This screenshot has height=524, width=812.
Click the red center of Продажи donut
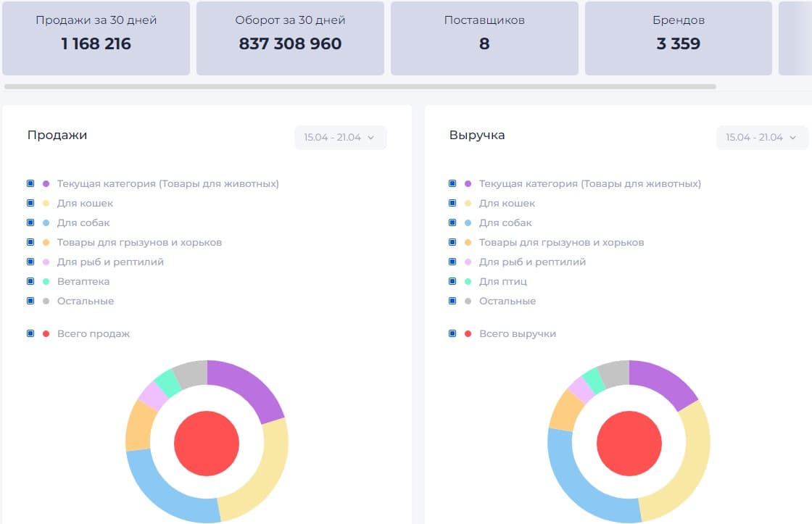[x=207, y=444]
